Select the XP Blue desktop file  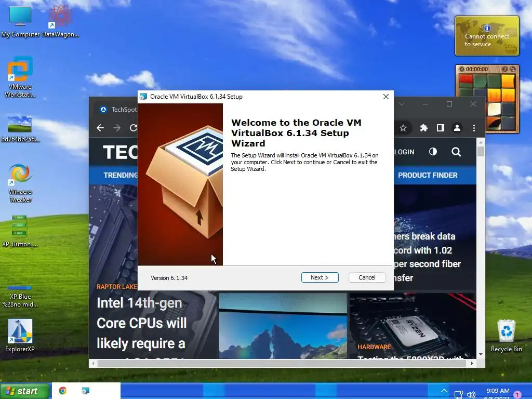(x=20, y=297)
